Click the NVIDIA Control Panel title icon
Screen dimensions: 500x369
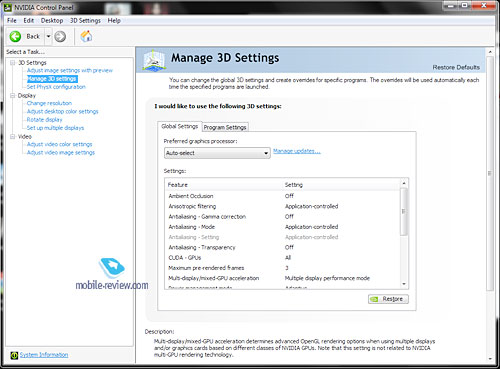pos(7,7)
